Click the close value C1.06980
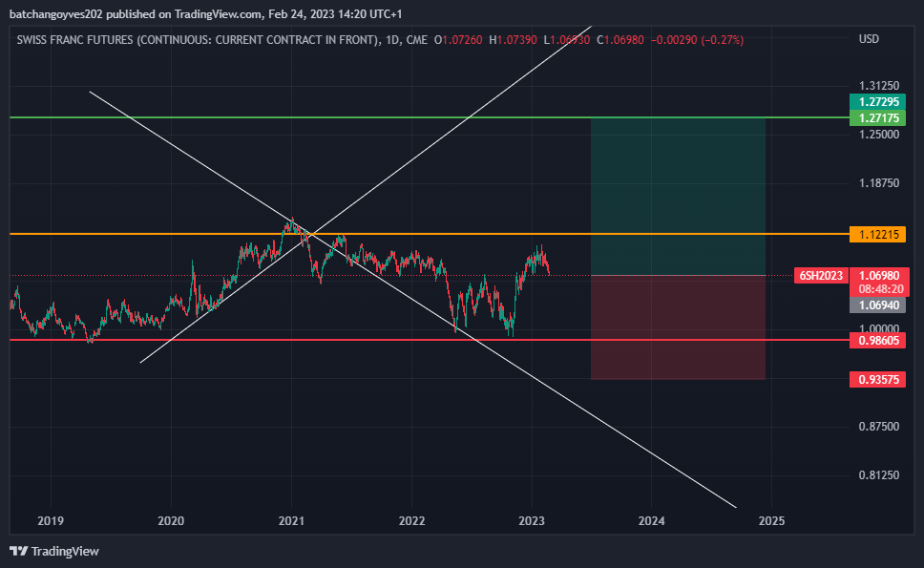 pos(619,40)
